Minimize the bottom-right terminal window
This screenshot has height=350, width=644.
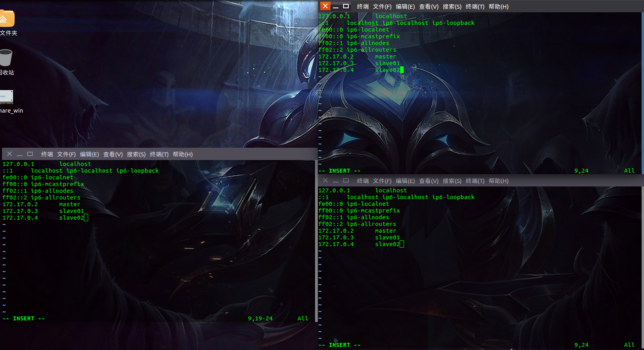pyautogui.click(x=336, y=181)
